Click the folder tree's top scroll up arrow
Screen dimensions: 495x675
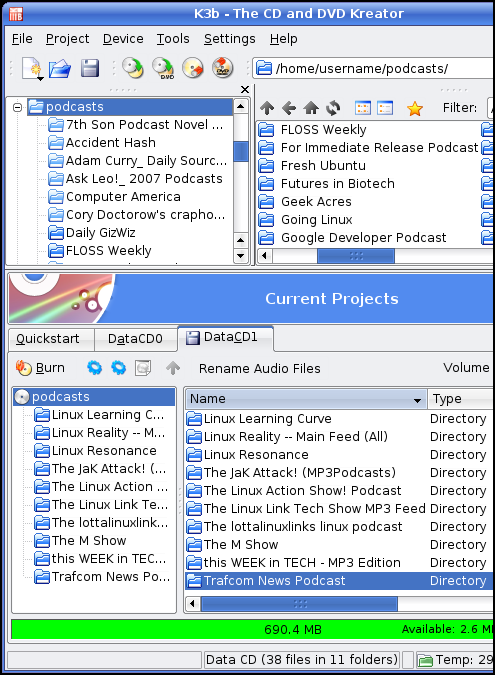click(241, 106)
